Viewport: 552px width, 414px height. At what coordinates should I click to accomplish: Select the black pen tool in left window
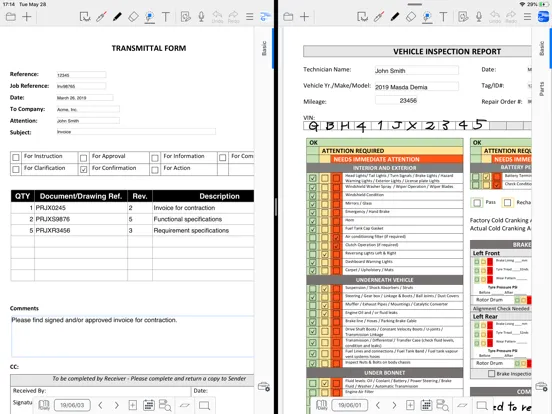(x=117, y=17)
